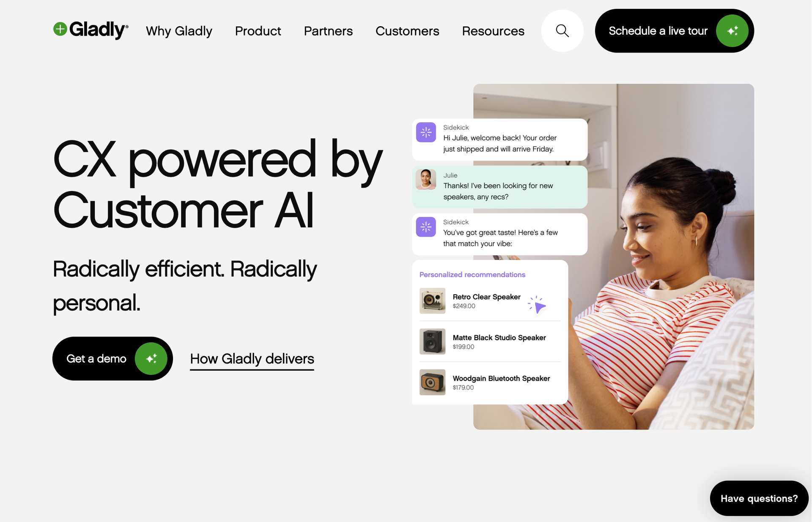The image size is (812, 522).
Task: Click the Get a demo button
Action: (112, 358)
